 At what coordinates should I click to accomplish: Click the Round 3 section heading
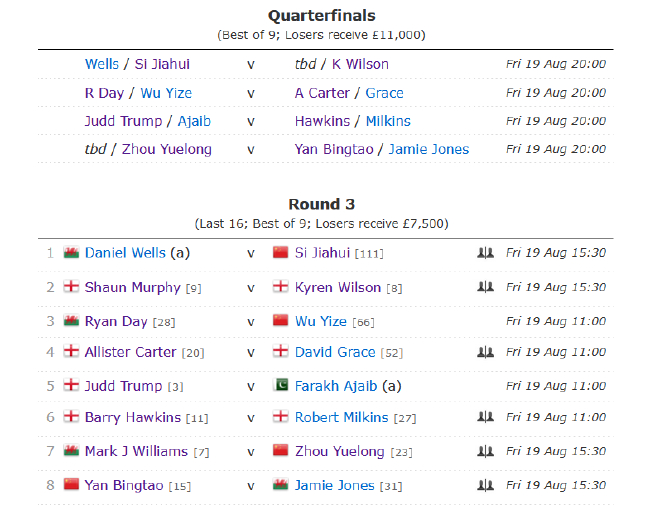[x=322, y=204]
